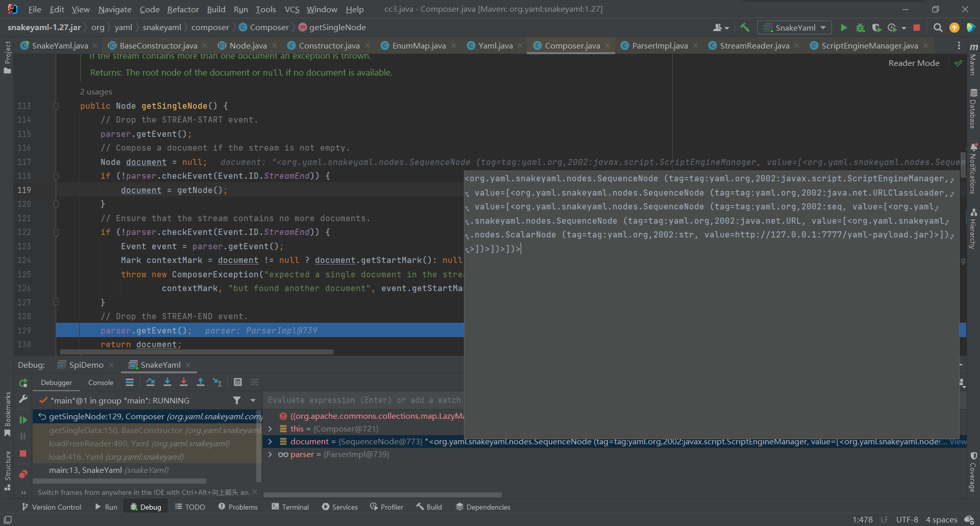Screen dimensions: 980x526
Task: Toggle the Project side panel
Action: [x=7, y=57]
